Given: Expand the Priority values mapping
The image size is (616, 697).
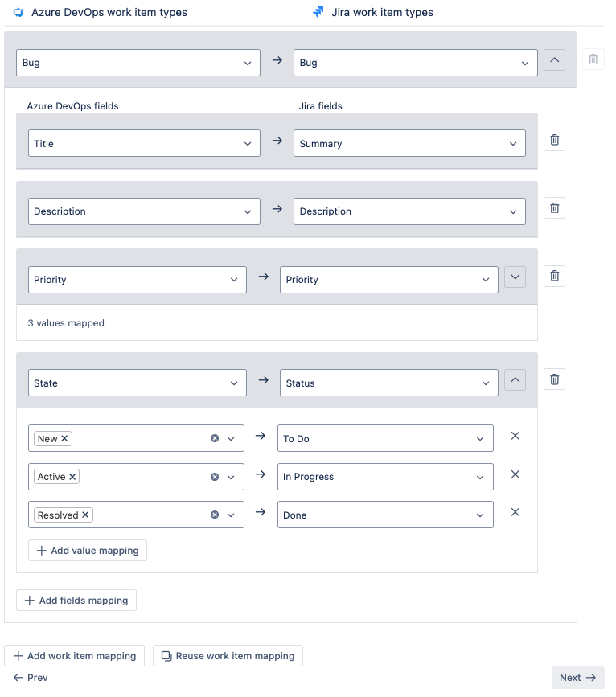Looking at the screenshot, I should coord(515,277).
